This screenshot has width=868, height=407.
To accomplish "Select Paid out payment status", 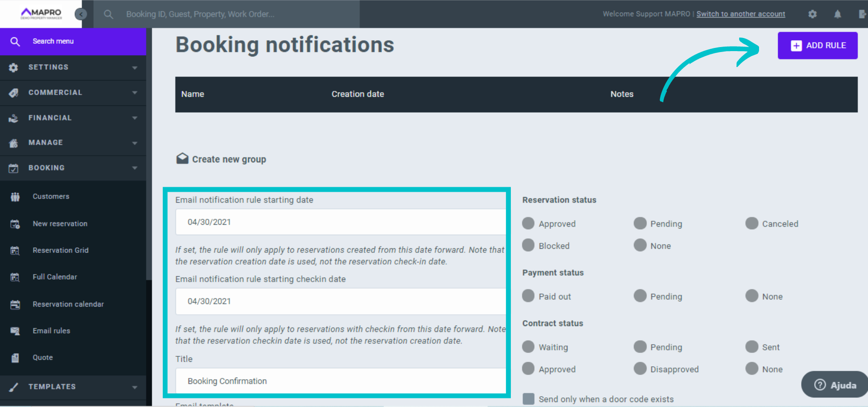I will pyautogui.click(x=528, y=296).
